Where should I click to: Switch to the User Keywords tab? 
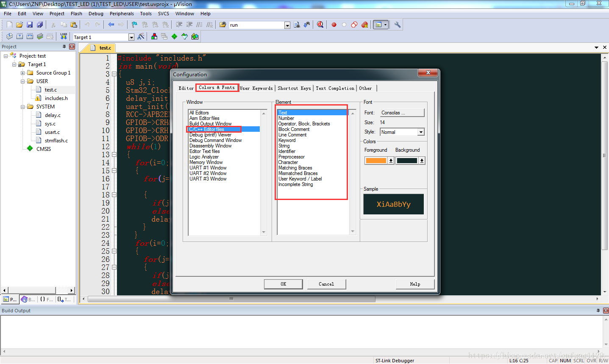(256, 88)
